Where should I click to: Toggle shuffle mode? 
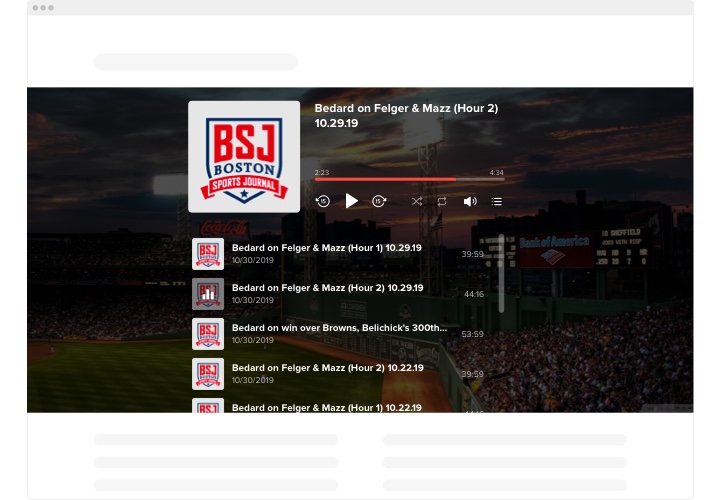(416, 201)
